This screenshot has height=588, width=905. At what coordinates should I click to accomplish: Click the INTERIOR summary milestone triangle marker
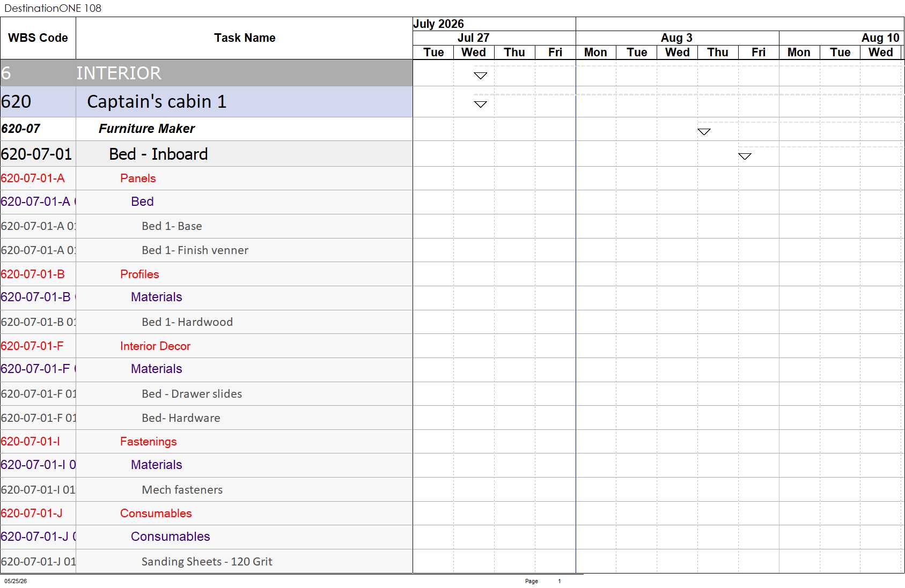(480, 76)
